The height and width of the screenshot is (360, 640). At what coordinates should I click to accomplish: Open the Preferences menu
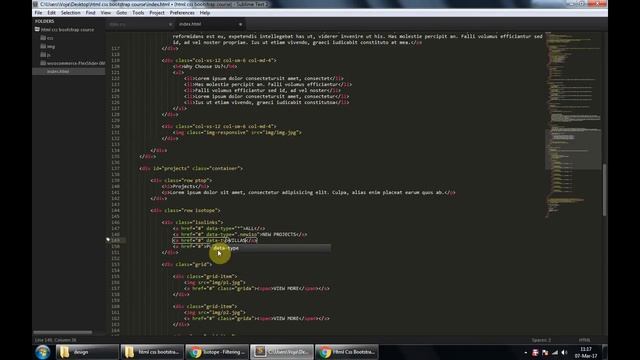click(182, 13)
